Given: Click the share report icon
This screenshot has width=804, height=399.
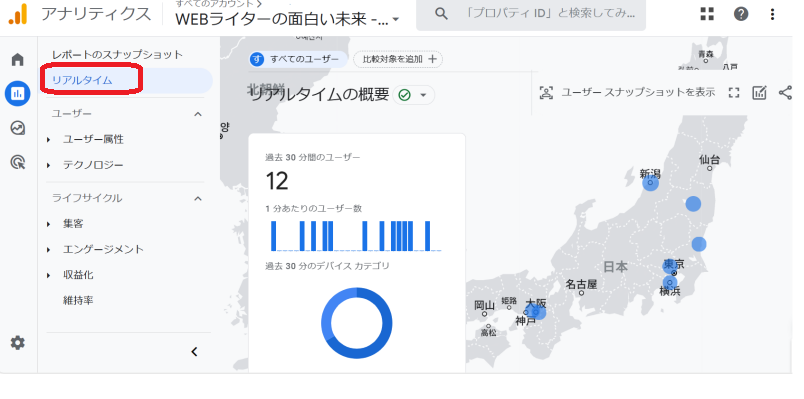Looking at the screenshot, I should click(785, 93).
